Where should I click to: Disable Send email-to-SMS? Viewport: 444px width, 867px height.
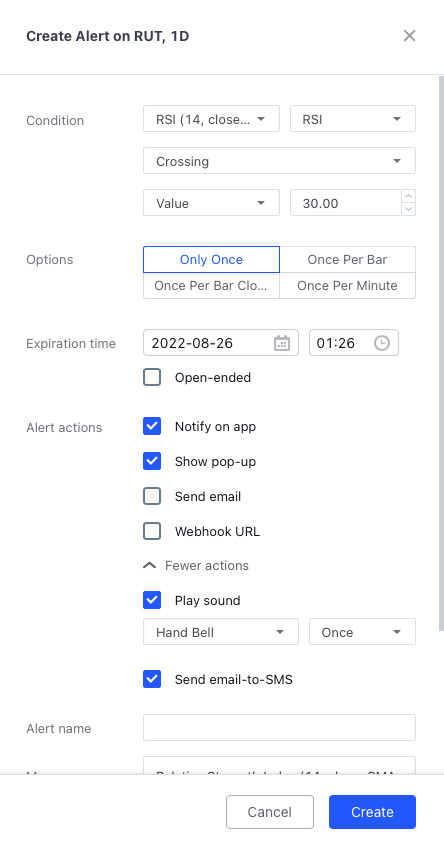[x=152, y=679]
